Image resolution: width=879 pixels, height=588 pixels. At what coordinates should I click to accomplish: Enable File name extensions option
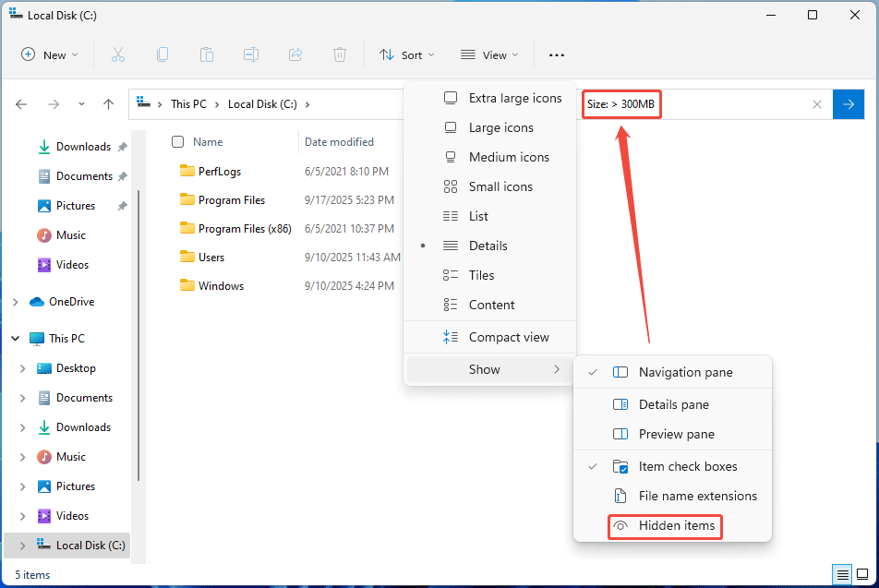tap(697, 496)
